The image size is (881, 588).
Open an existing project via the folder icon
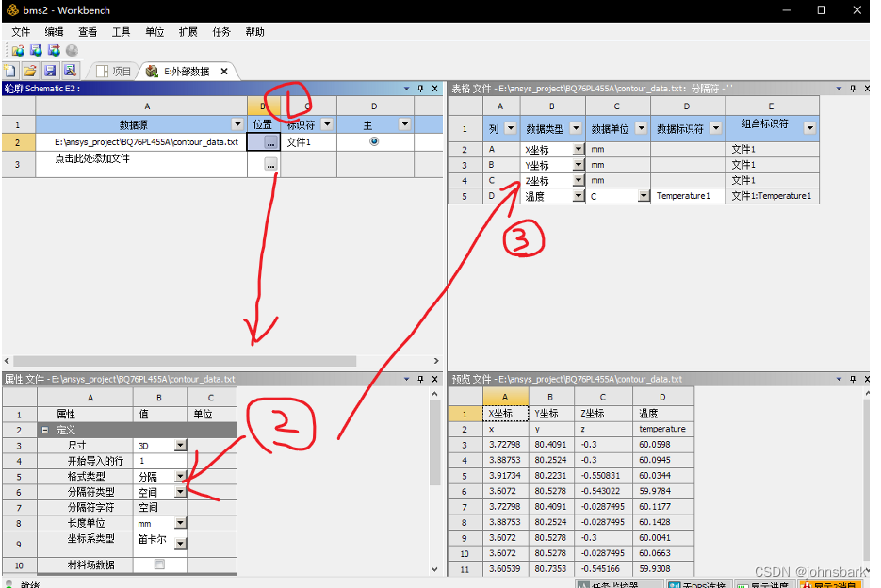28,70
